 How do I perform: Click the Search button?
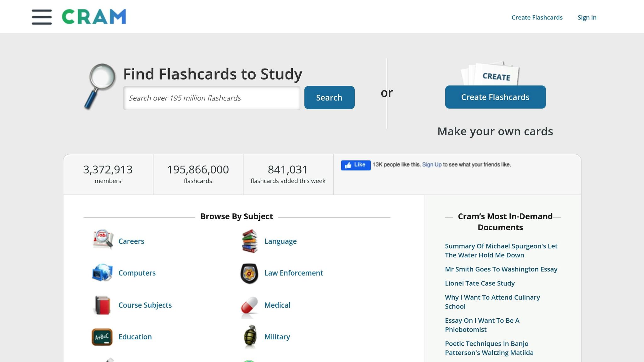click(329, 98)
